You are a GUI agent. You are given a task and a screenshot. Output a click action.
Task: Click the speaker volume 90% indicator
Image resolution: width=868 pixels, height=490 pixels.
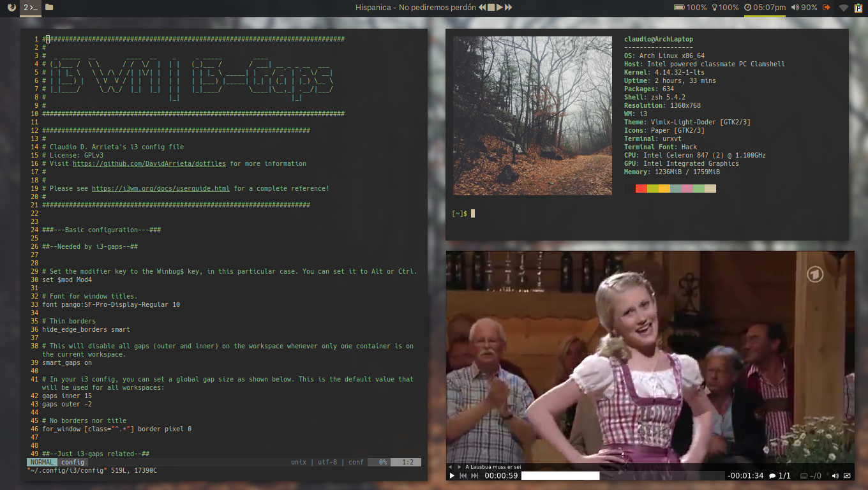(x=804, y=7)
